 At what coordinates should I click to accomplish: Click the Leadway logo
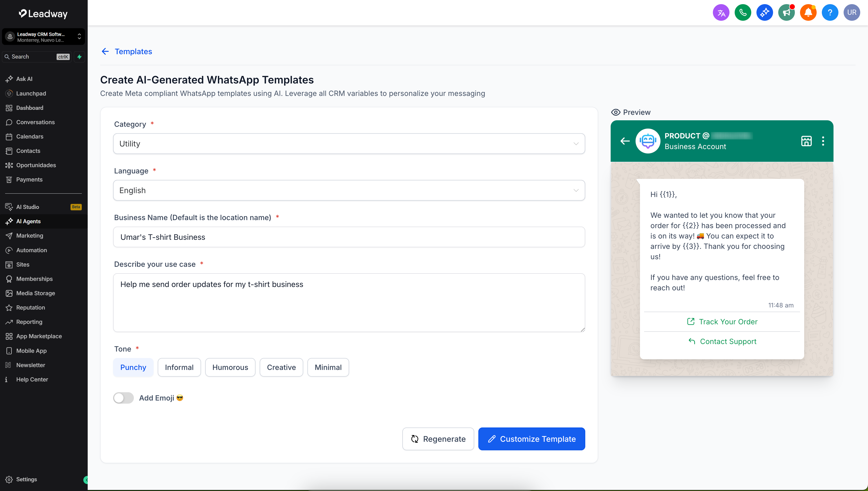point(43,13)
